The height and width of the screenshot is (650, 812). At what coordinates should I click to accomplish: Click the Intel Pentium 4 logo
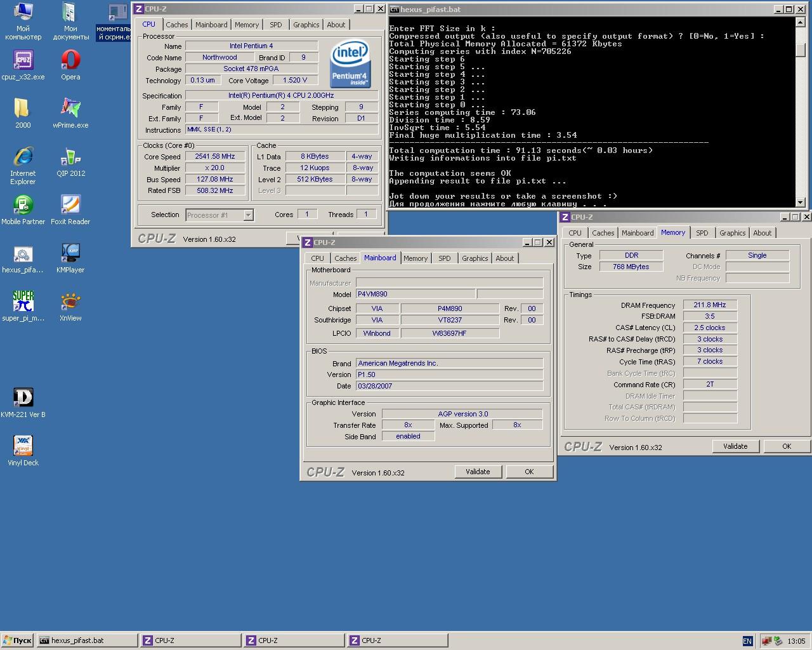click(350, 64)
